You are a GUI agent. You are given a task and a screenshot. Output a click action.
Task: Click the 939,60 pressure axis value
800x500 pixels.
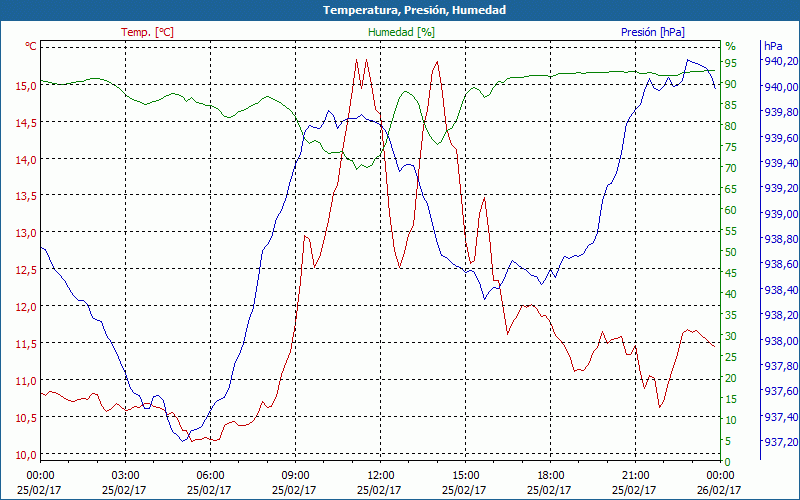point(779,138)
